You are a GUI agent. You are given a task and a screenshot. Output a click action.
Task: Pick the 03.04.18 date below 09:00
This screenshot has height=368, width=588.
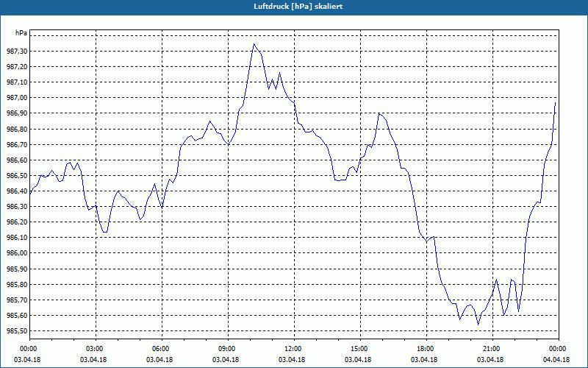[x=226, y=360]
